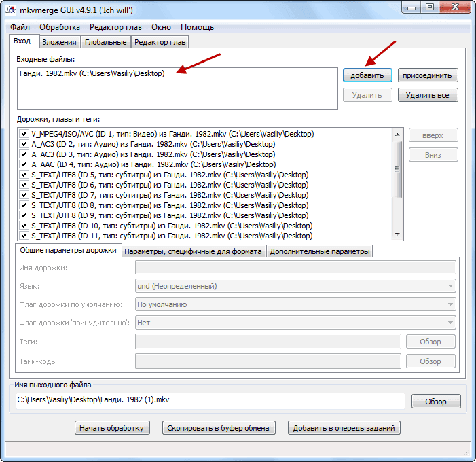
Task: Open the Язык dropdown
Action: (295, 286)
